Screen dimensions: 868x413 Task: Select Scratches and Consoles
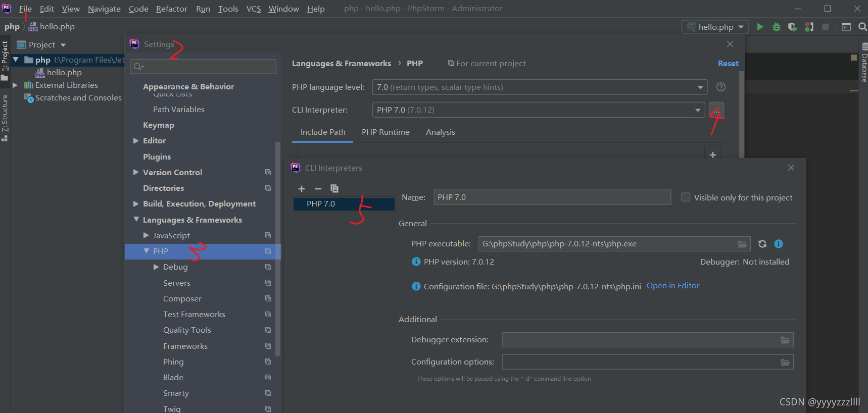point(78,97)
